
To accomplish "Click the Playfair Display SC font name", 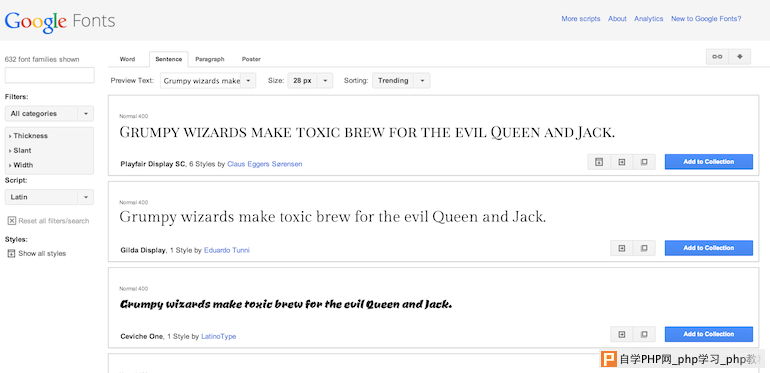I will [x=153, y=164].
